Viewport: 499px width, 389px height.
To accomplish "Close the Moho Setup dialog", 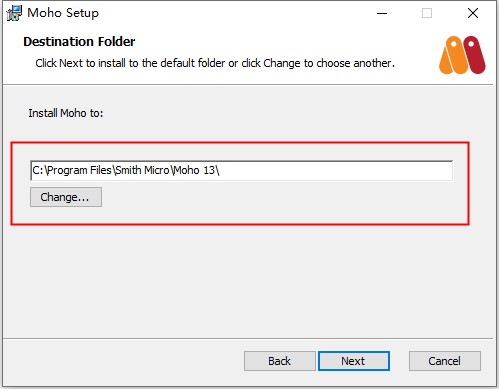I will coord(473,13).
